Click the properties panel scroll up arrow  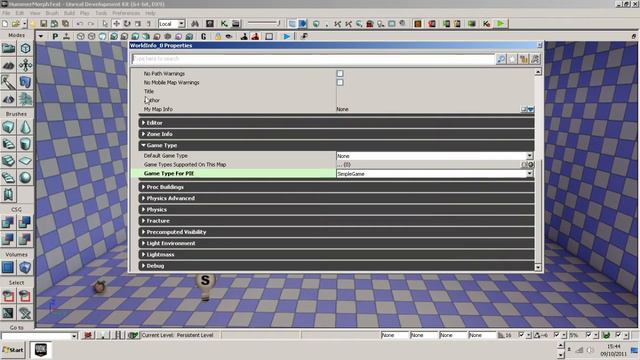coord(538,72)
